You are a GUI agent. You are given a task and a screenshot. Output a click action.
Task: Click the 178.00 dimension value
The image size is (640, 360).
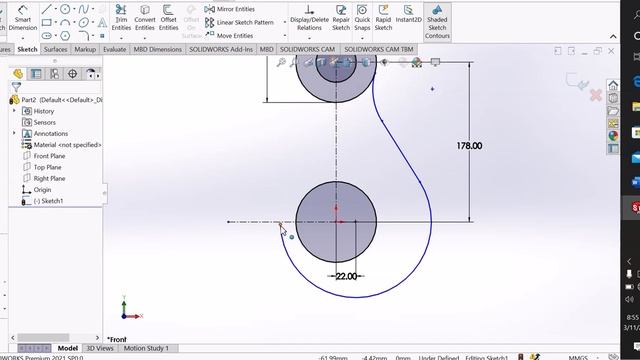[x=469, y=146]
